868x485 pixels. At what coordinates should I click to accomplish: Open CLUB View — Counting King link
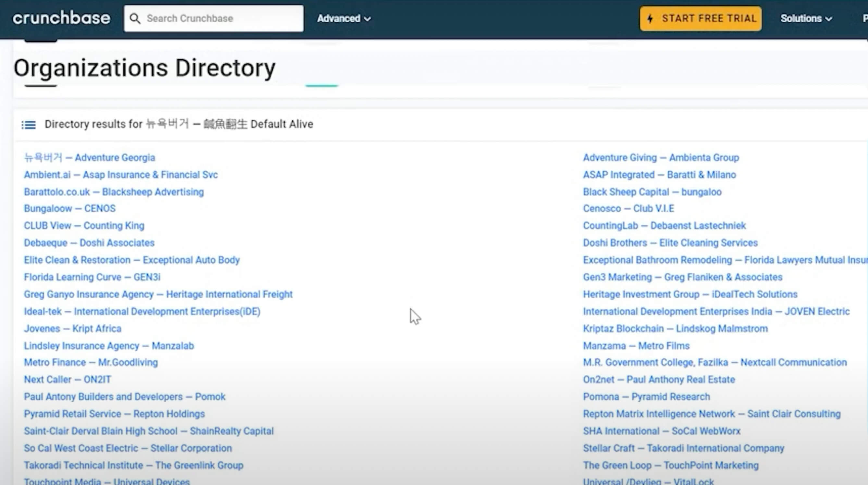click(x=84, y=226)
